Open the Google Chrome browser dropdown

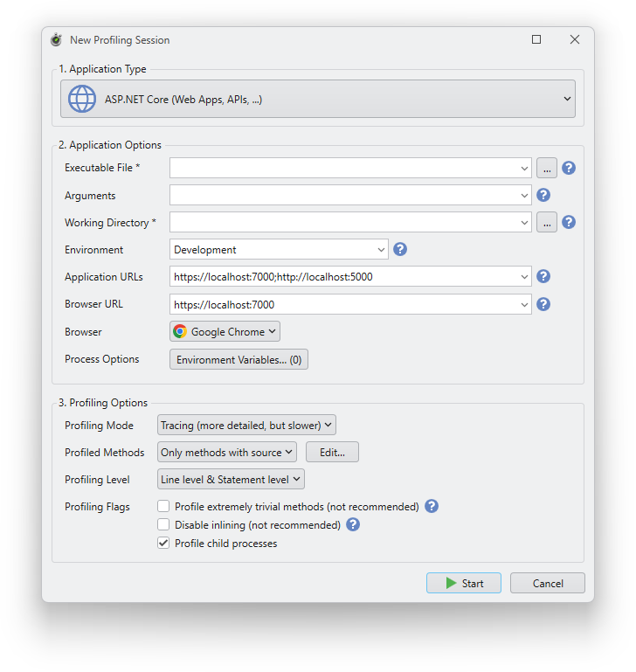click(225, 331)
